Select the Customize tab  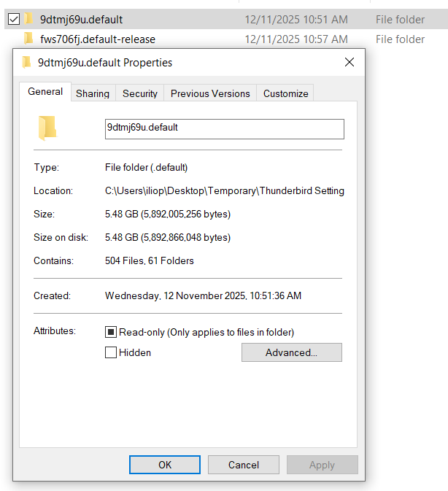[x=285, y=93]
